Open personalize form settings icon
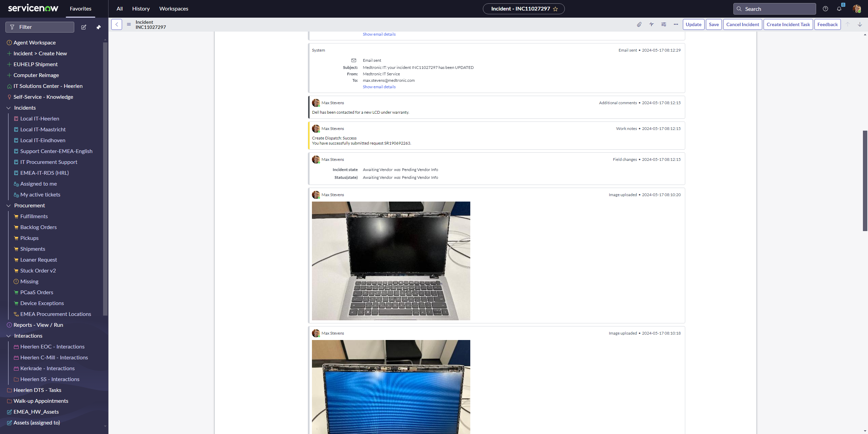Image resolution: width=868 pixels, height=434 pixels. 664,24
